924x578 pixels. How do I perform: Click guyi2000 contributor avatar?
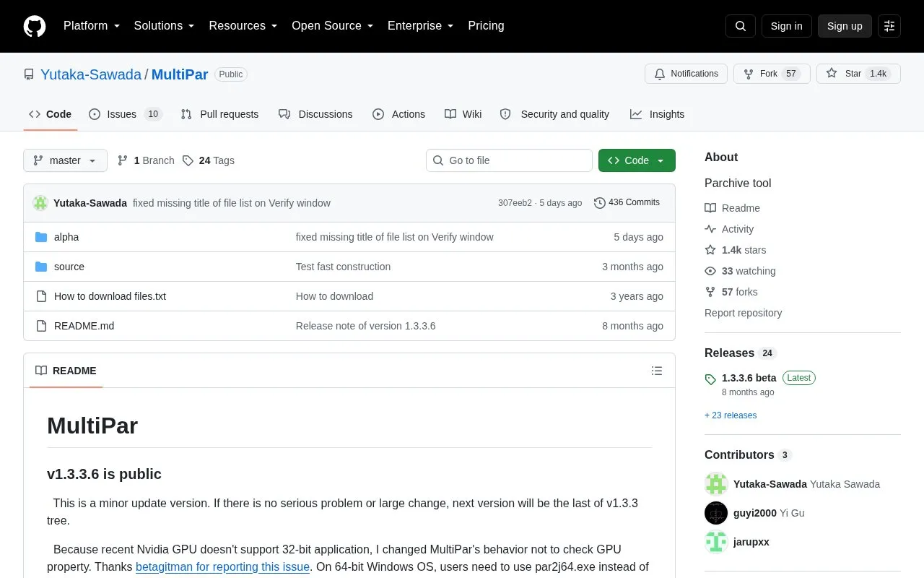click(x=716, y=513)
